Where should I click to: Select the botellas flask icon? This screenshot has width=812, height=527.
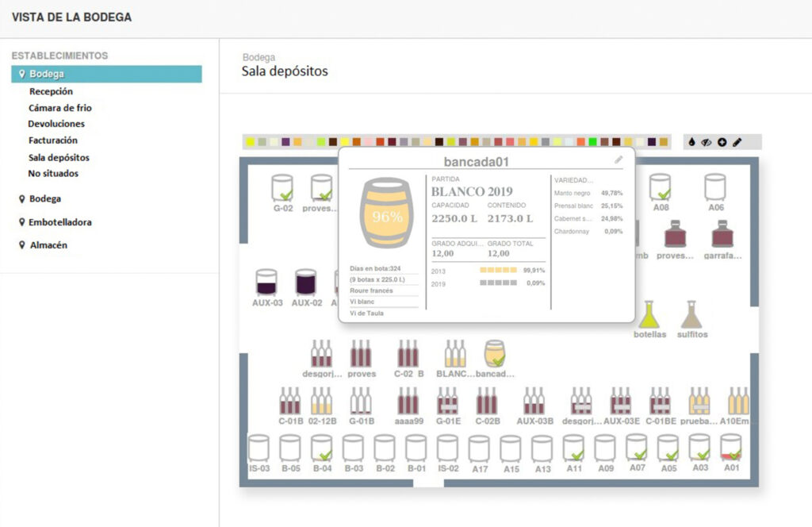[649, 315]
